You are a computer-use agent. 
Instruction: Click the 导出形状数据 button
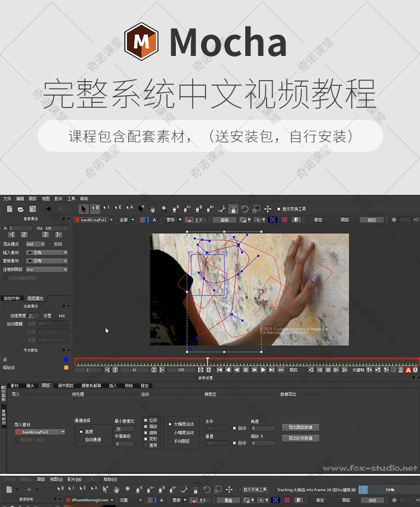(301, 438)
